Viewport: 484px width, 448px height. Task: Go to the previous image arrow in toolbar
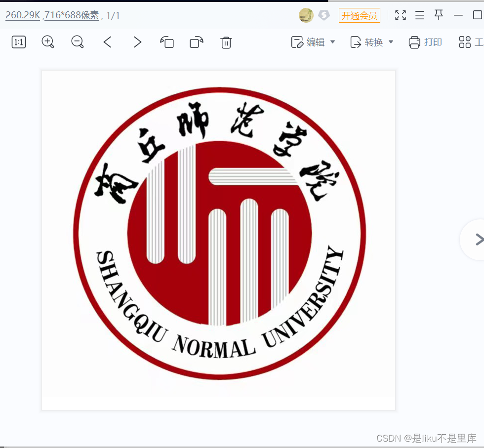tap(108, 42)
